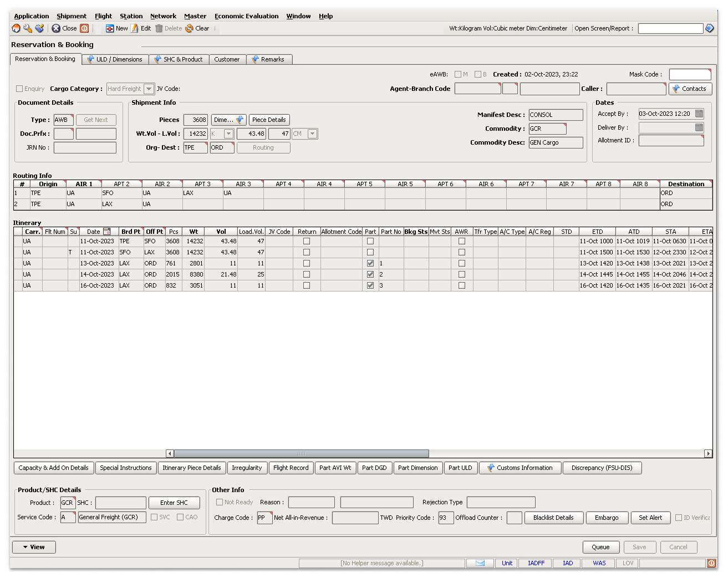728x578 pixels.
Task: Switch to the SHC & Product tab
Action: click(x=179, y=59)
